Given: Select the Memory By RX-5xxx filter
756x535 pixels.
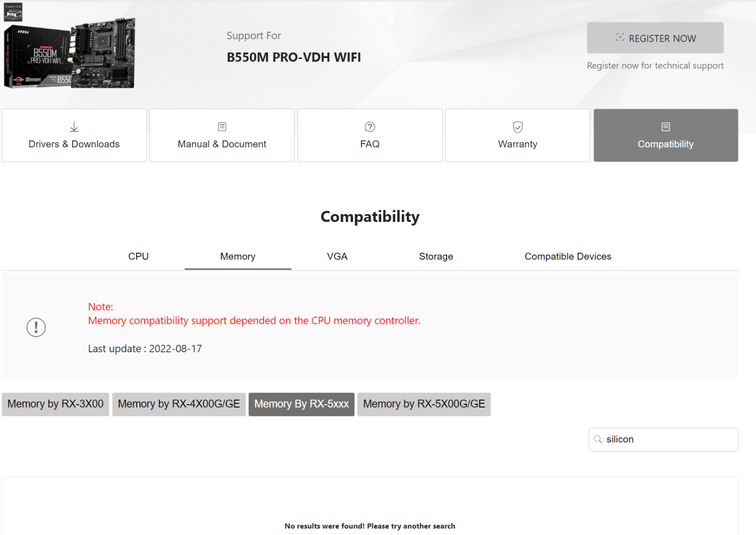Looking at the screenshot, I should pos(302,404).
